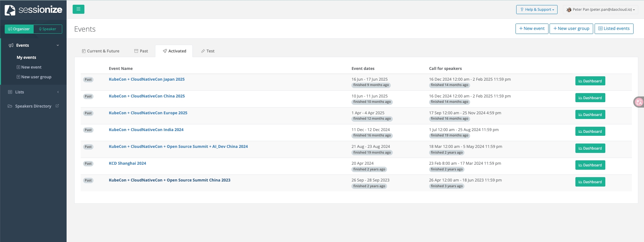This screenshot has width=644, height=242.
Task: Select the Test events tab
Action: pos(207,51)
